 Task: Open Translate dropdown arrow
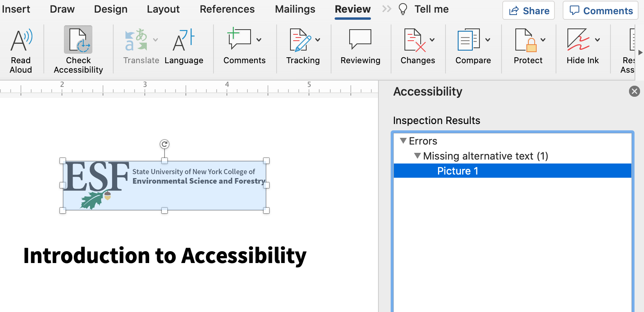[155, 39]
